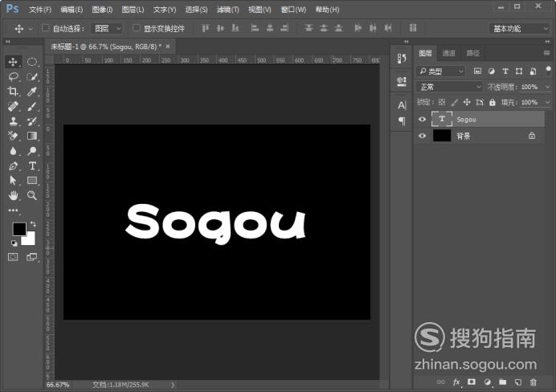Change the screen mode
Image resolution: width=556 pixels, height=392 pixels.
(32, 257)
